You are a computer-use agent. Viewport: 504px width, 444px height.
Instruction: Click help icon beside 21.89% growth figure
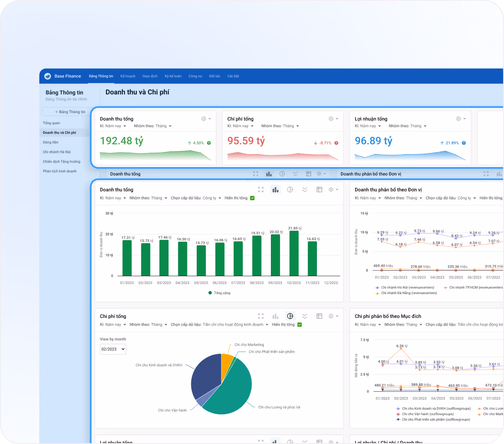(x=464, y=143)
